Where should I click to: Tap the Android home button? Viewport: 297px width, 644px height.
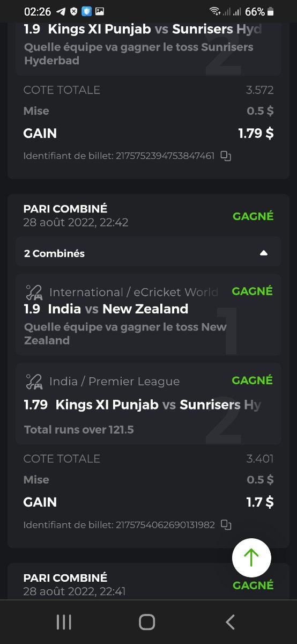point(147,622)
